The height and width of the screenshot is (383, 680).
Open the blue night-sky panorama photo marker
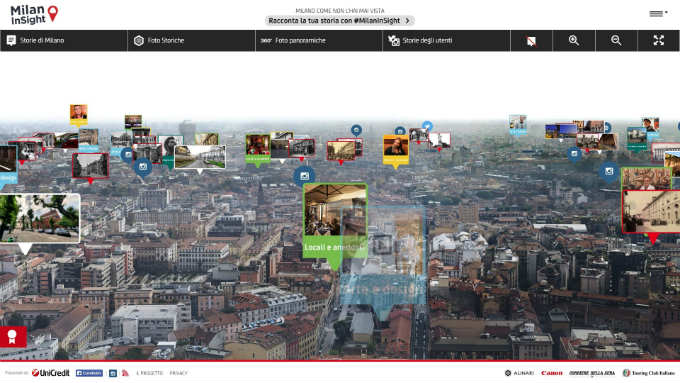[x=561, y=131]
